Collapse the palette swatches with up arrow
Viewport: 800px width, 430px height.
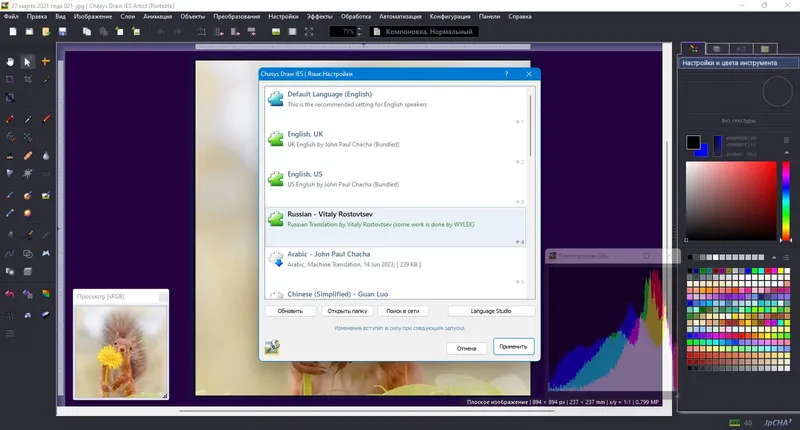point(774,257)
